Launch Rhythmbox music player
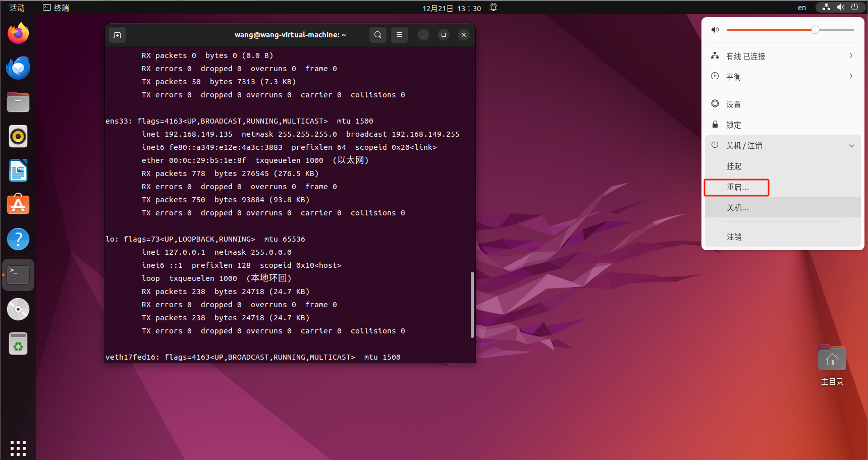 coord(18,136)
